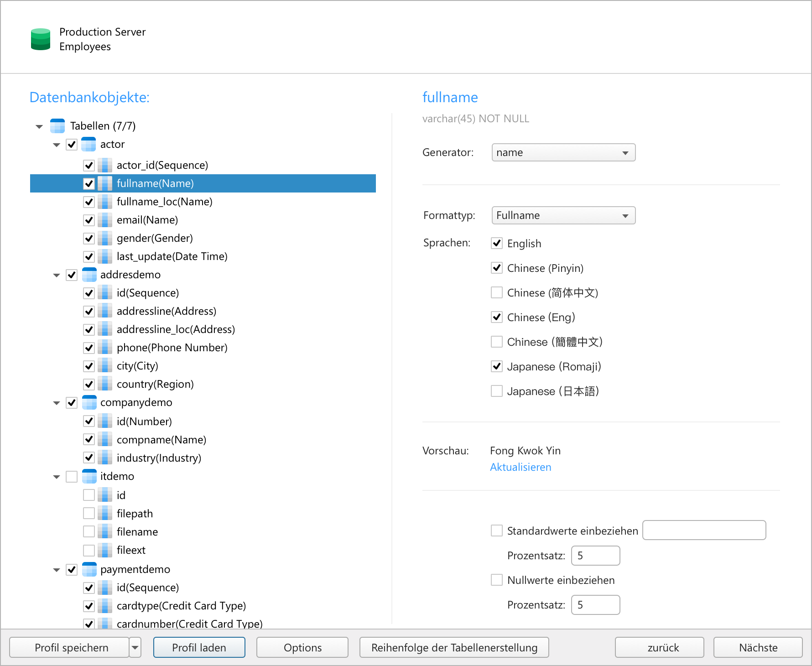Click column icon beside city(City)
812x666 pixels.
(105, 366)
